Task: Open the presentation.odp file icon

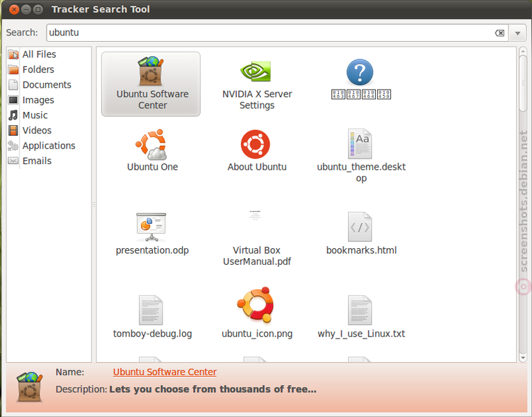Action: [151, 227]
